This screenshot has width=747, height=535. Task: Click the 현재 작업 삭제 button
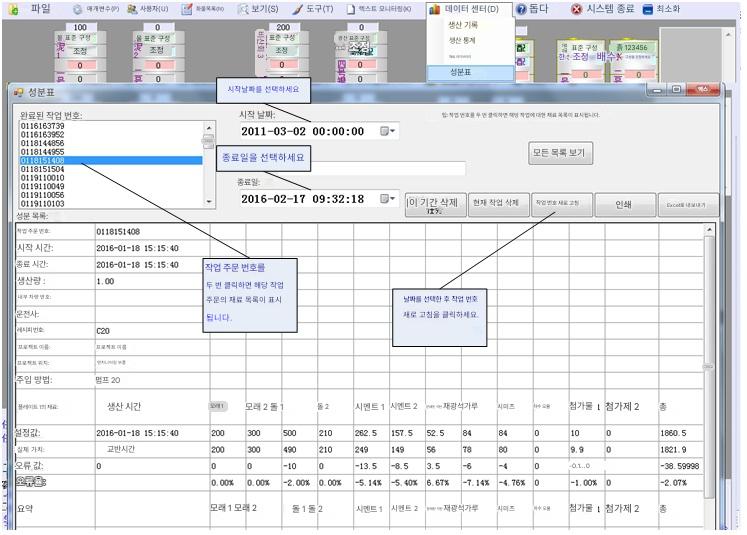click(x=496, y=203)
